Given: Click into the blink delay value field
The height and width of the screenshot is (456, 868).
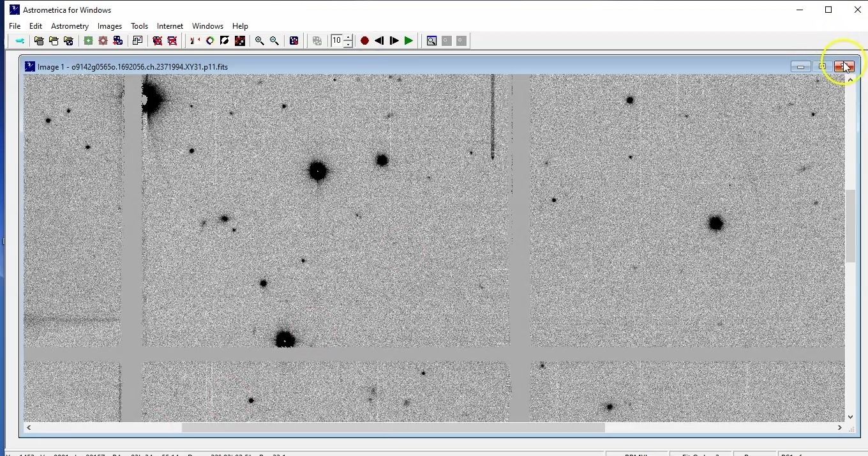Looking at the screenshot, I should 337,41.
